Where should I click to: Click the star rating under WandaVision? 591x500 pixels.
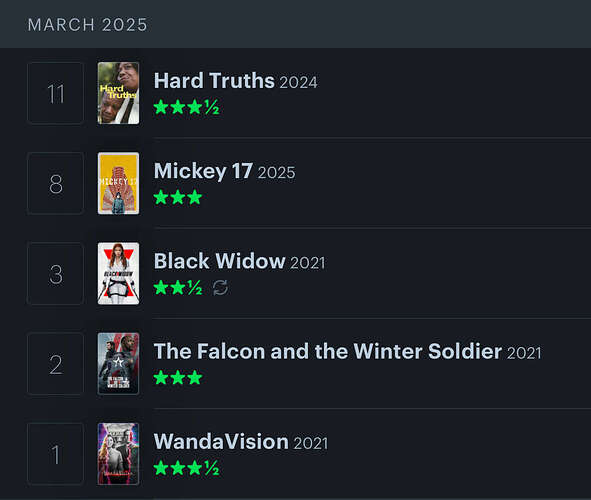tap(186, 468)
